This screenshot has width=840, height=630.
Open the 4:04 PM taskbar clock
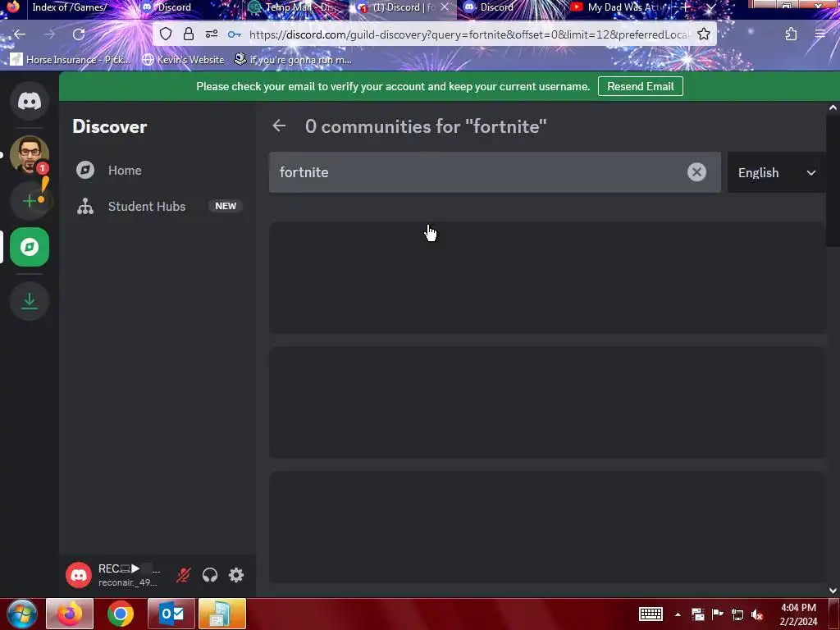pos(798,614)
